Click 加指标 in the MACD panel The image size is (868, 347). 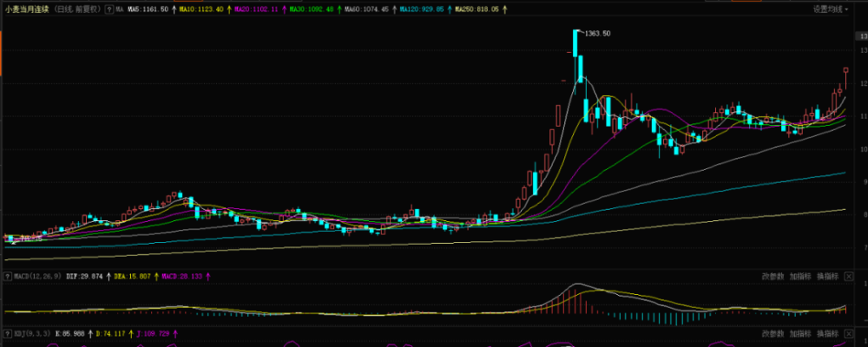tap(800, 276)
